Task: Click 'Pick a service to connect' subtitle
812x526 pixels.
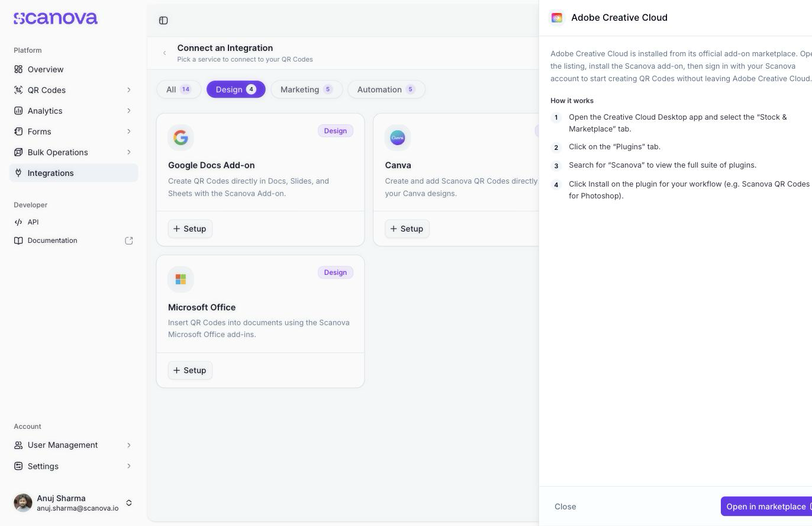Action: click(x=245, y=59)
